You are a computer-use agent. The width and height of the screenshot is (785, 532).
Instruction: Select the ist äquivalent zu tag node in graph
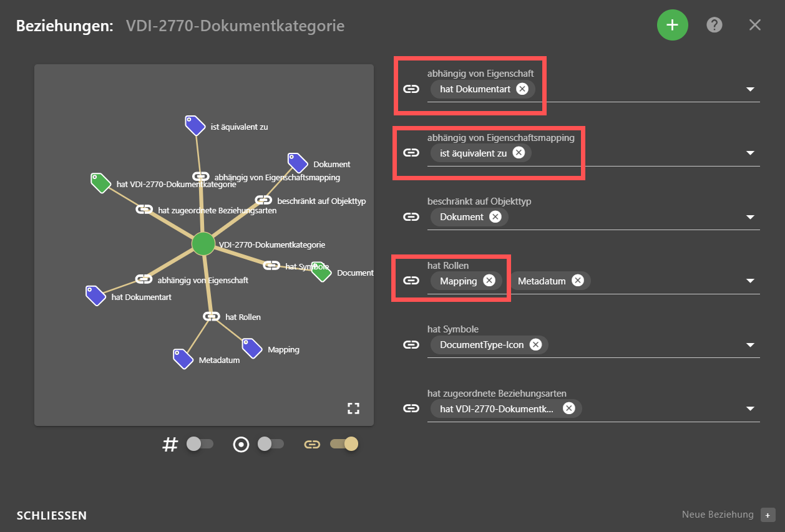tap(195, 125)
